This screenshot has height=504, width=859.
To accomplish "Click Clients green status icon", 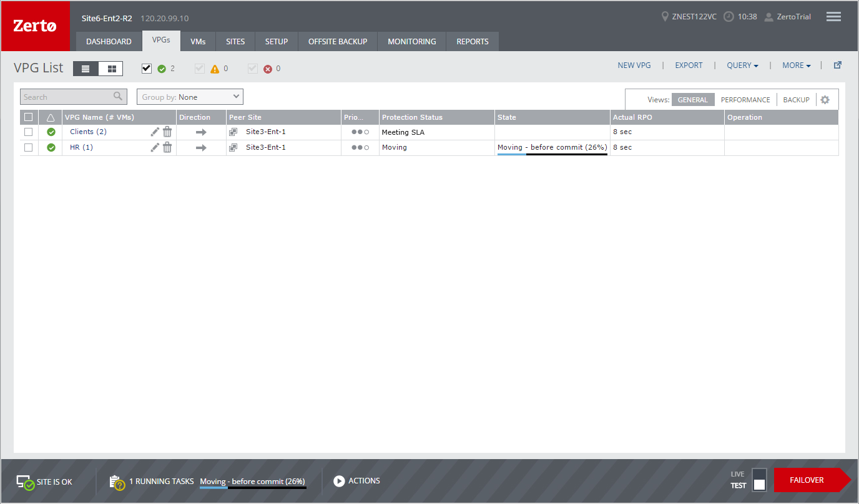I will click(51, 132).
